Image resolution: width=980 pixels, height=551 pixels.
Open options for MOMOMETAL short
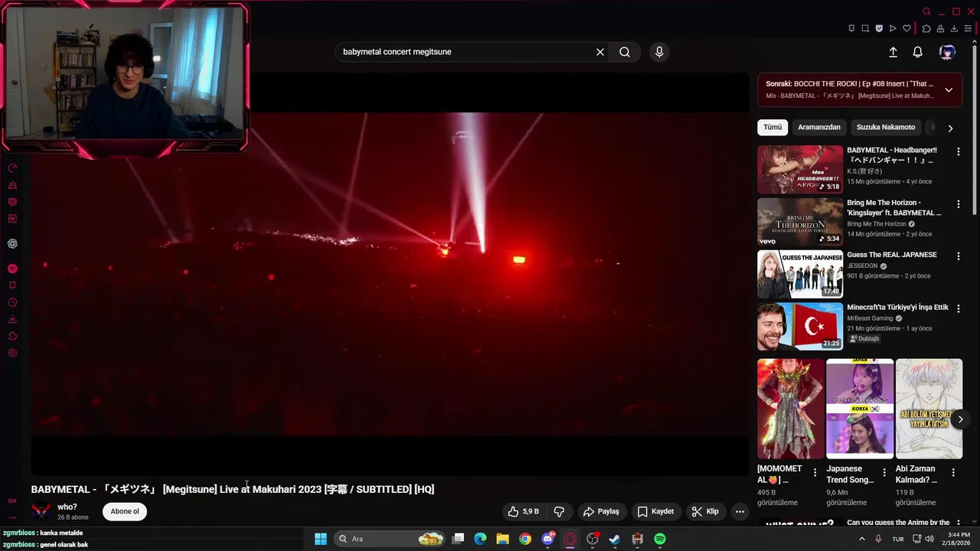815,473
